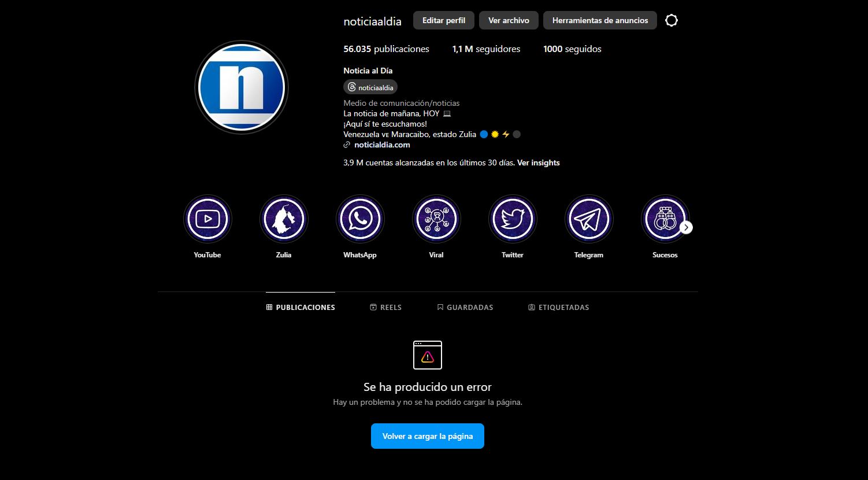Click the Noticia al Día profile picture
The height and width of the screenshot is (480, 868).
pos(242,87)
